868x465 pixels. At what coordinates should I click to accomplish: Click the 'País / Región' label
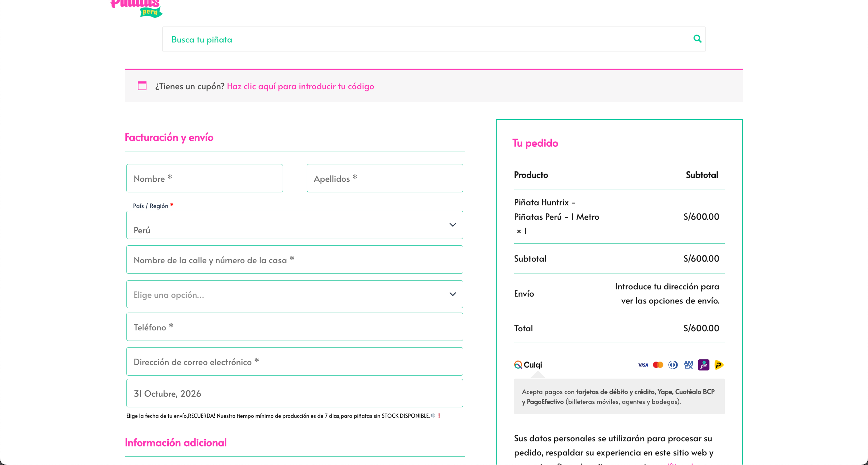pos(150,206)
